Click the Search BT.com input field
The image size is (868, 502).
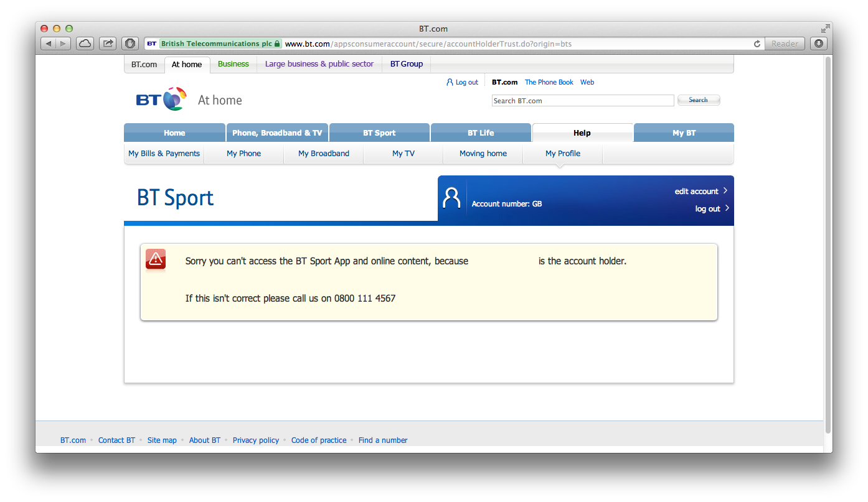pyautogui.click(x=582, y=101)
